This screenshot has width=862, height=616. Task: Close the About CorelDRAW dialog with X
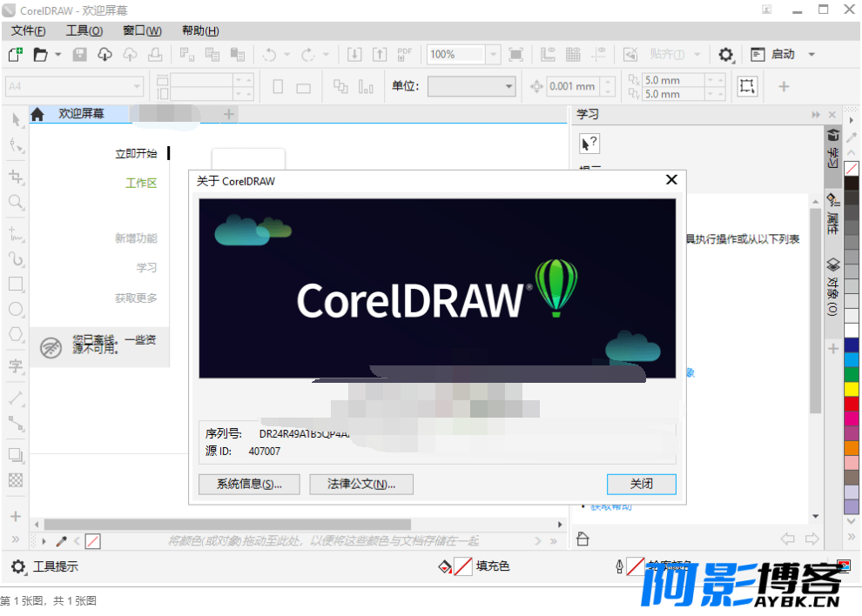pyautogui.click(x=671, y=180)
